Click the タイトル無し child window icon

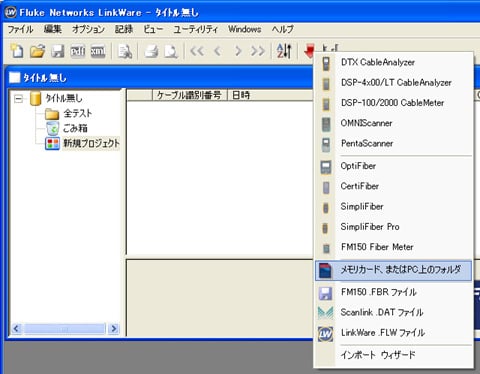click(15, 78)
